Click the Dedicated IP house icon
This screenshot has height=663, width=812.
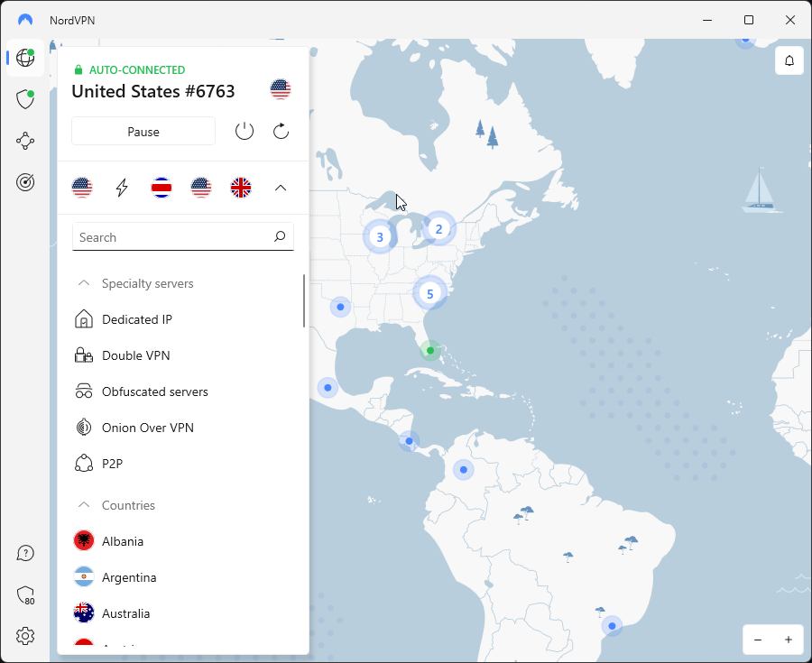pyautogui.click(x=83, y=319)
